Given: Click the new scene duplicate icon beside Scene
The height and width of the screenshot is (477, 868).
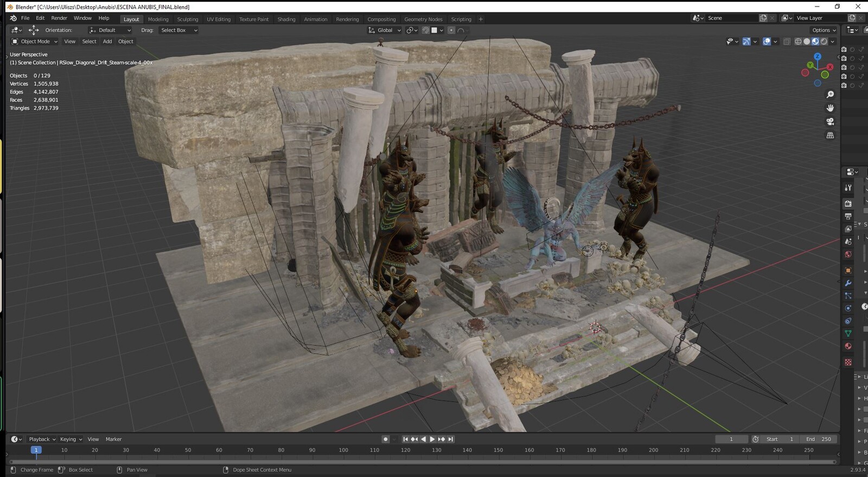Looking at the screenshot, I should pos(763,18).
